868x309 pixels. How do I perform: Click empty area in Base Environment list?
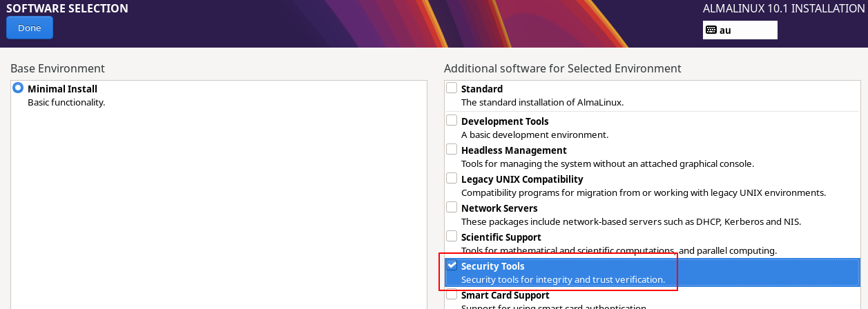[x=218, y=207]
